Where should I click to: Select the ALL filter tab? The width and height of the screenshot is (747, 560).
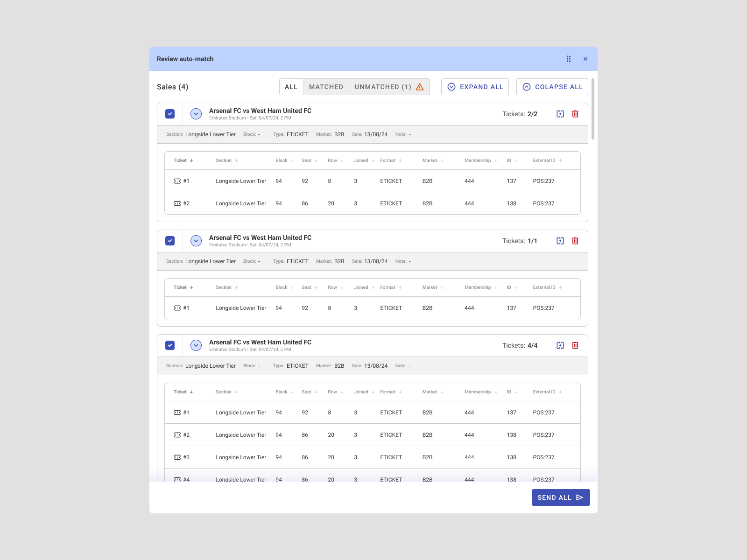tap(291, 86)
